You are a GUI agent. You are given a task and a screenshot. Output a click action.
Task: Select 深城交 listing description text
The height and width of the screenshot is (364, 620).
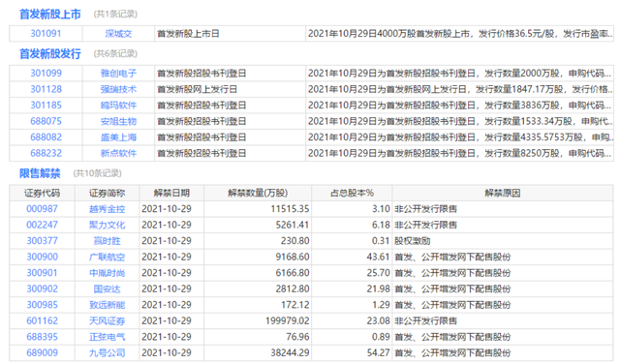(x=460, y=34)
